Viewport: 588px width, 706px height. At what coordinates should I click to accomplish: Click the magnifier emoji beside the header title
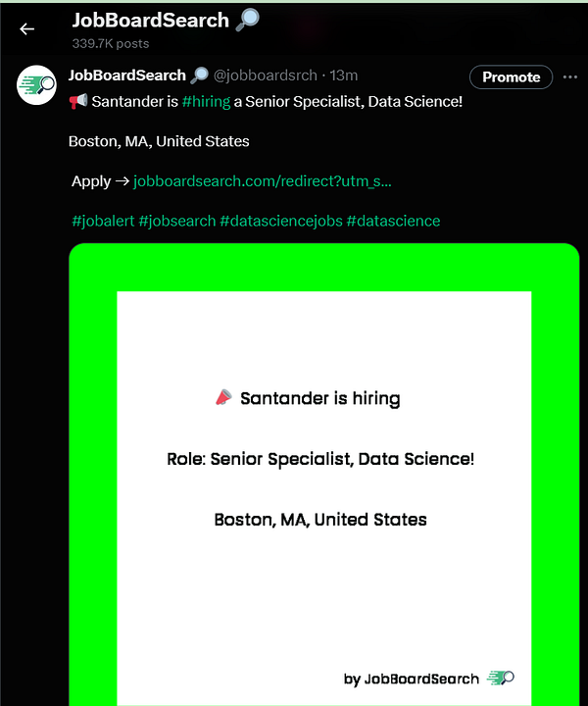click(247, 21)
